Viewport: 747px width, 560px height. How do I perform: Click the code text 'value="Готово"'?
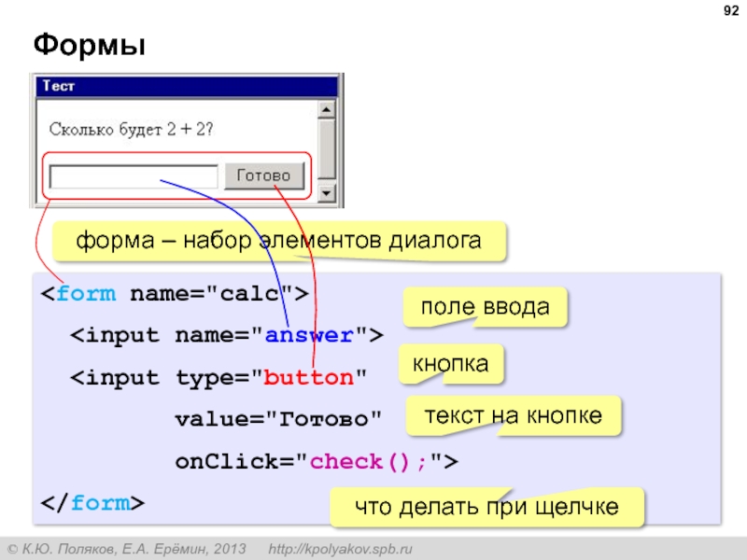[x=278, y=419]
